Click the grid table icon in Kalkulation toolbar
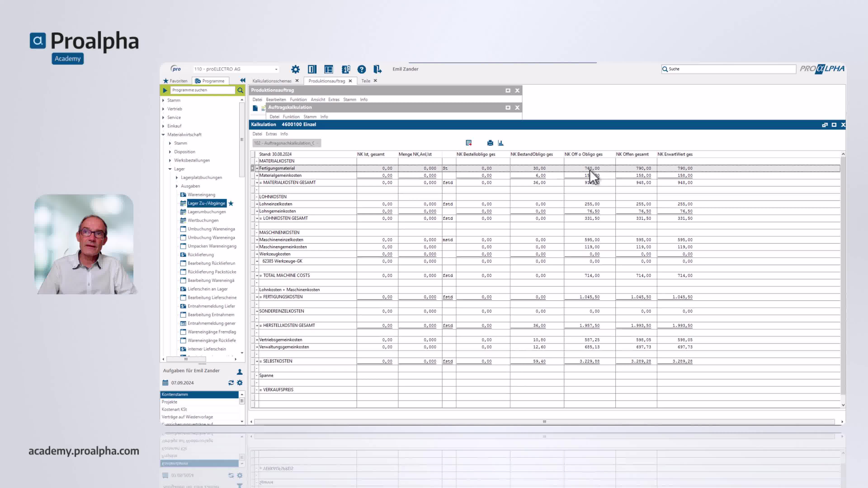 click(x=468, y=143)
